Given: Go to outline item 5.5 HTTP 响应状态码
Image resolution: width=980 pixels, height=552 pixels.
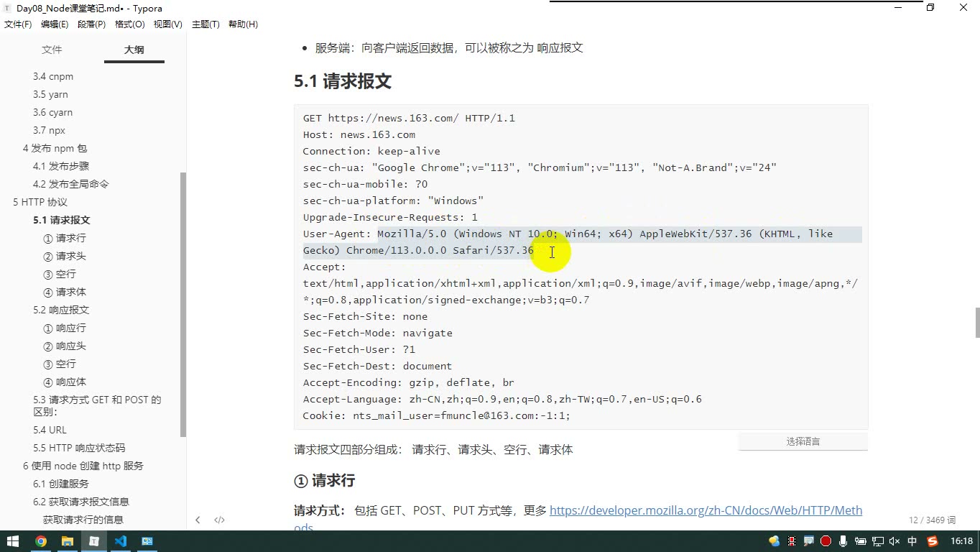Looking at the screenshot, I should (x=79, y=448).
